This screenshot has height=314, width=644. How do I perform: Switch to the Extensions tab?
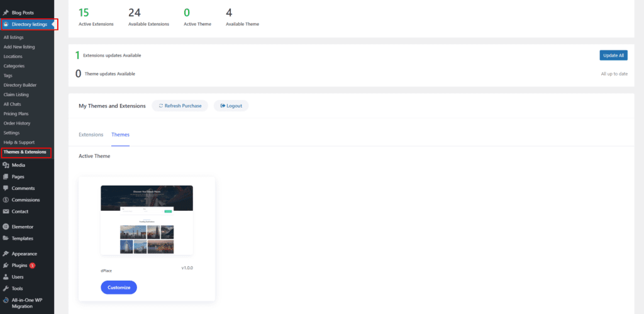tap(91, 135)
